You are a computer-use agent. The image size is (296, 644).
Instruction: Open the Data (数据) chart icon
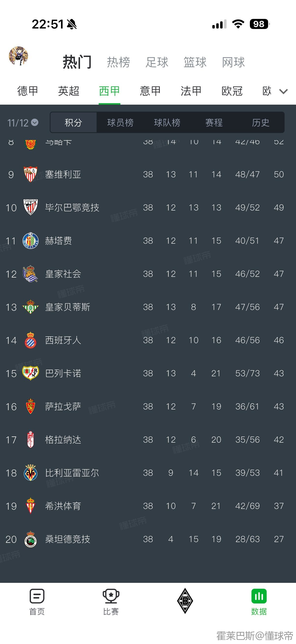pos(259,596)
